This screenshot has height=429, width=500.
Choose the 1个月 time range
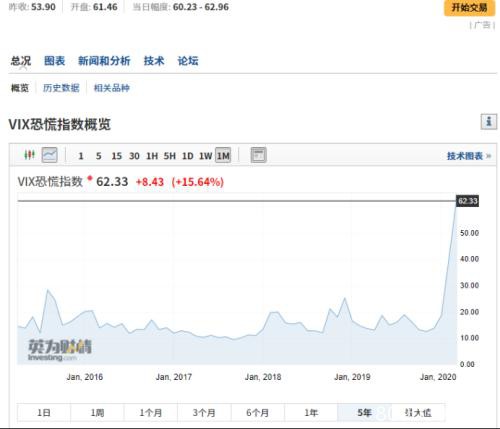151,413
